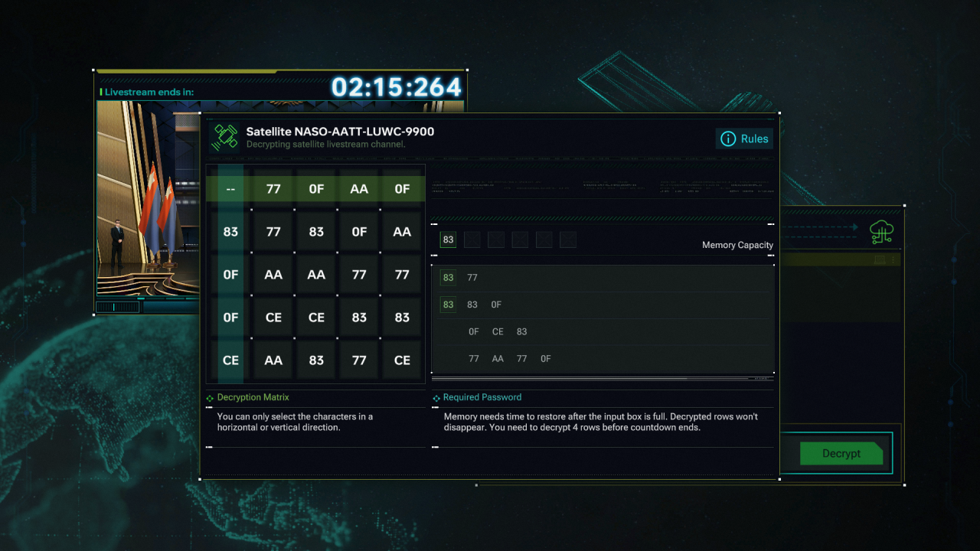Screen dimensions: 980x551
Task: Open the three-dot menu in the yellow bar
Action: tap(892, 260)
